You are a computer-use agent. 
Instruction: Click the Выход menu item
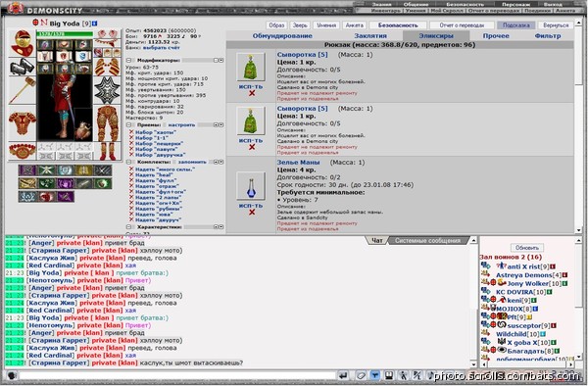[553, 4]
